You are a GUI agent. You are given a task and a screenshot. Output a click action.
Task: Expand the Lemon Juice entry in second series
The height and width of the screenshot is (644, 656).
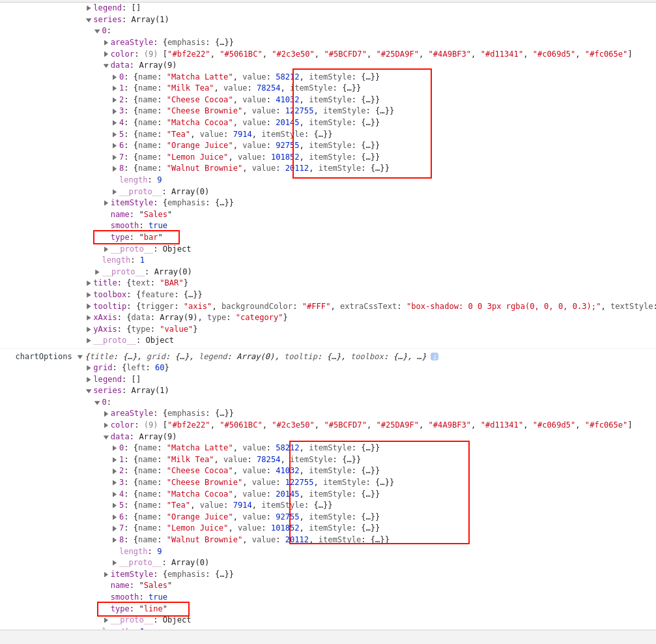point(115,527)
